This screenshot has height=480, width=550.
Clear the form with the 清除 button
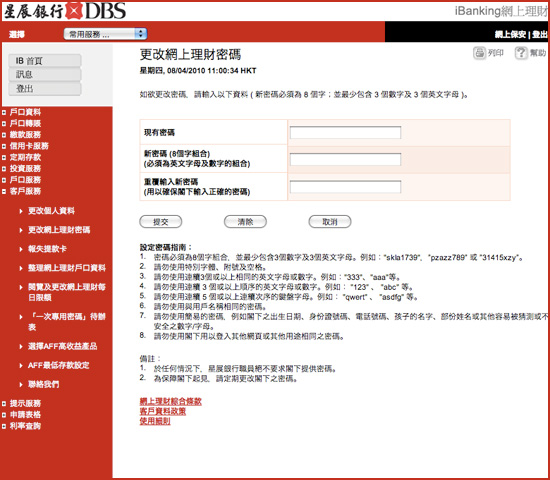click(245, 222)
